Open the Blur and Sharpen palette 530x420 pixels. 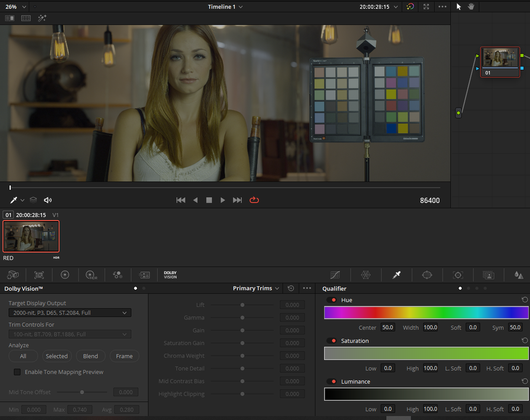point(519,275)
